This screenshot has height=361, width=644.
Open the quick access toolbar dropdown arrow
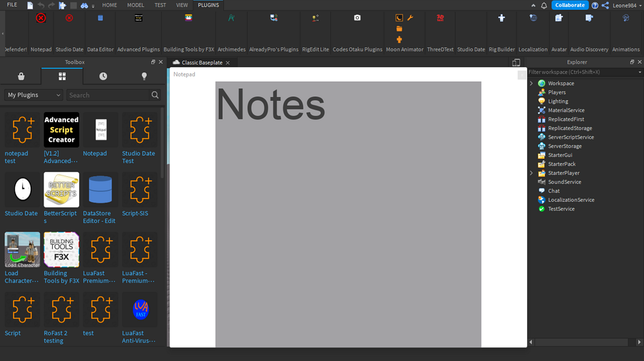pos(93,6)
